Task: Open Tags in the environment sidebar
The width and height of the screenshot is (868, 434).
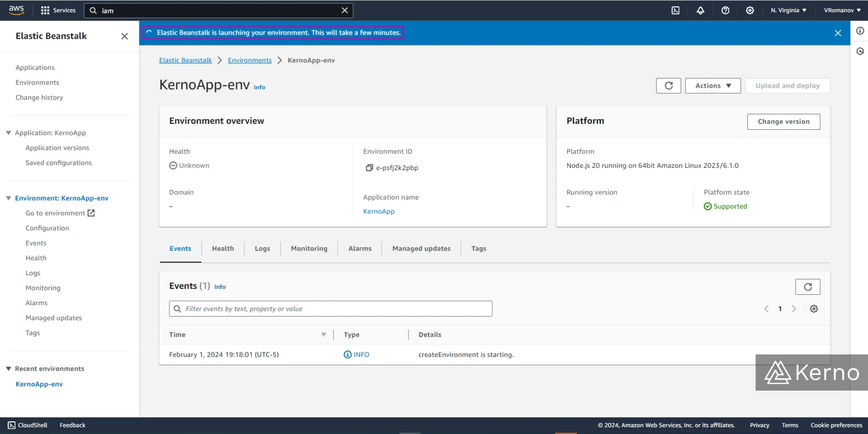Action: point(33,333)
